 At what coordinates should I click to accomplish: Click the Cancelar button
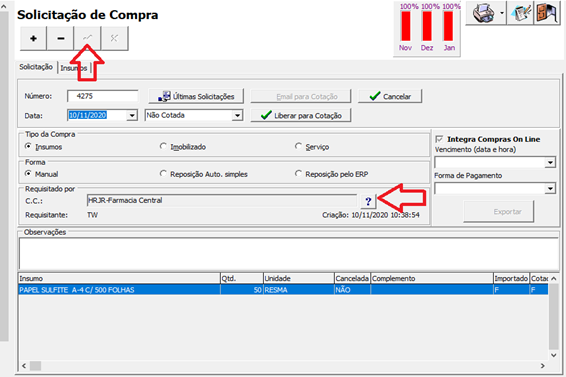click(390, 96)
